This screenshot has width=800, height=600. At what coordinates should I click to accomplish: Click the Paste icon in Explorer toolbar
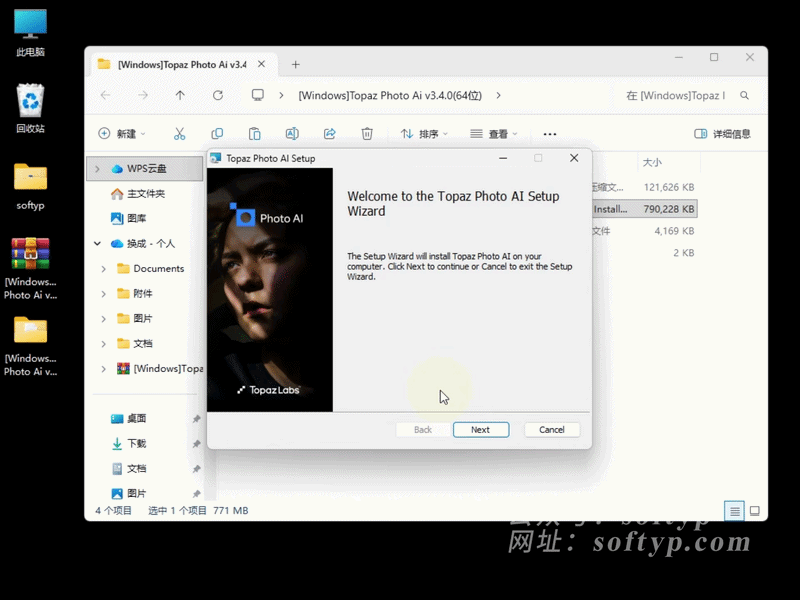254,134
